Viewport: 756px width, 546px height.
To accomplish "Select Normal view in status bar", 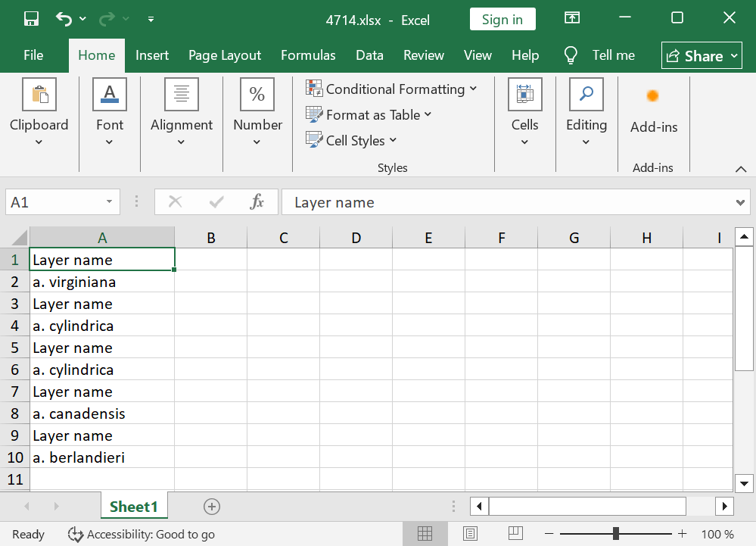I will point(425,534).
